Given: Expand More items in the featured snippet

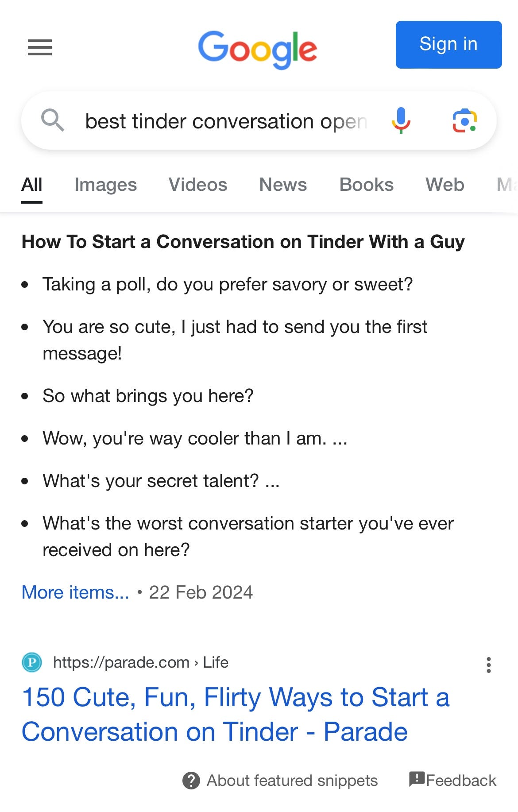Looking at the screenshot, I should pyautogui.click(x=74, y=592).
